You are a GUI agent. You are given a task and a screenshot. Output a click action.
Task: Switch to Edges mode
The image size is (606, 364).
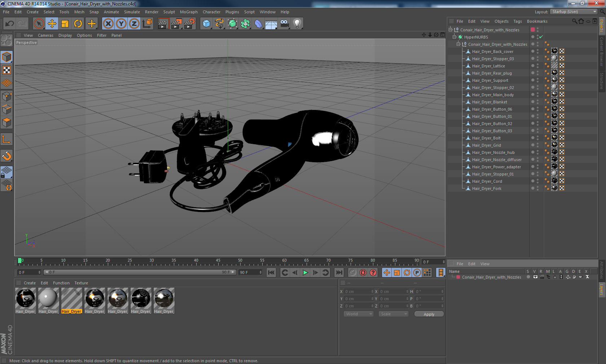pos(6,109)
